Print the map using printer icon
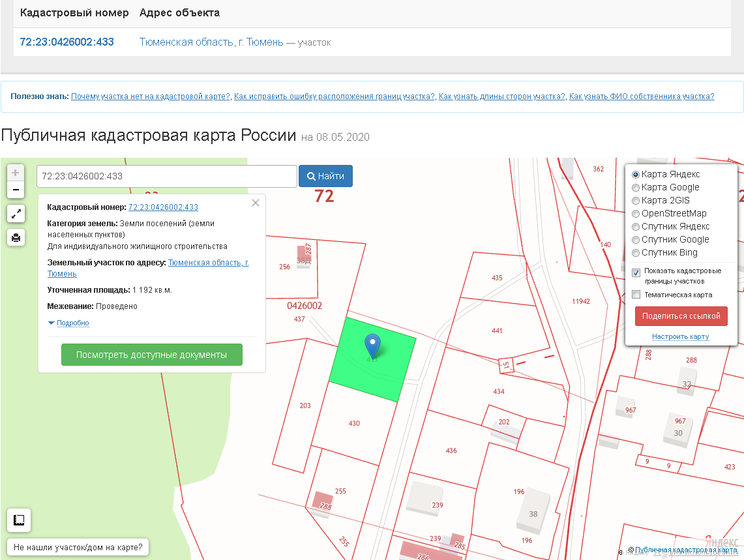 pyautogui.click(x=16, y=237)
